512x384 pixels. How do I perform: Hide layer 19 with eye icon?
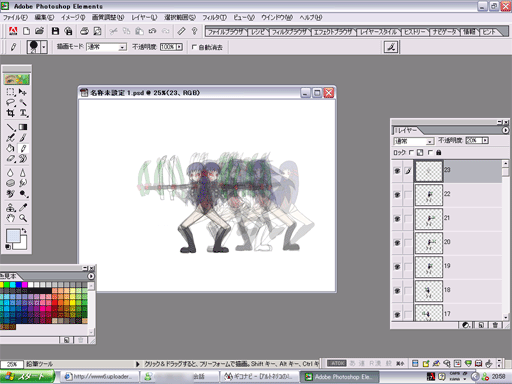click(x=397, y=267)
